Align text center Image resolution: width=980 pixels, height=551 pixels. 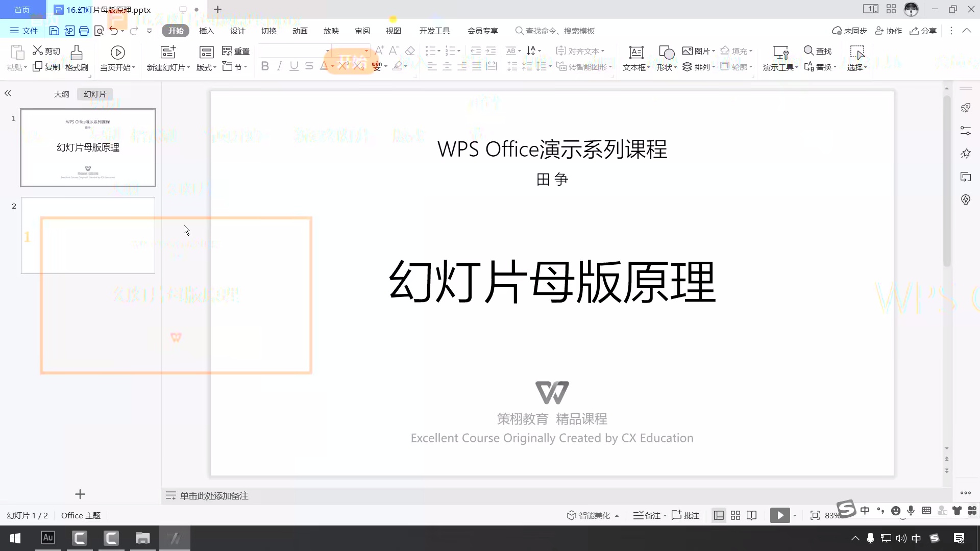(x=447, y=66)
